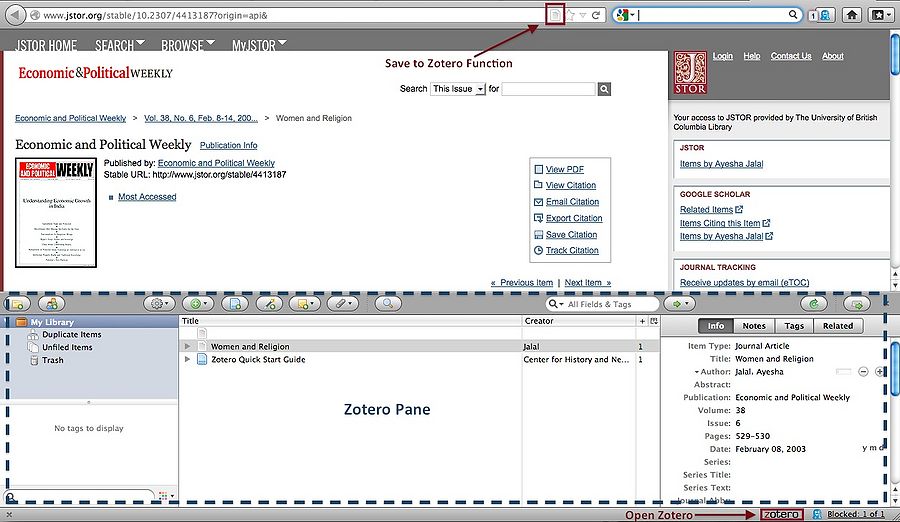
Task: Open the url history dropdown arrow
Action: [x=583, y=16]
